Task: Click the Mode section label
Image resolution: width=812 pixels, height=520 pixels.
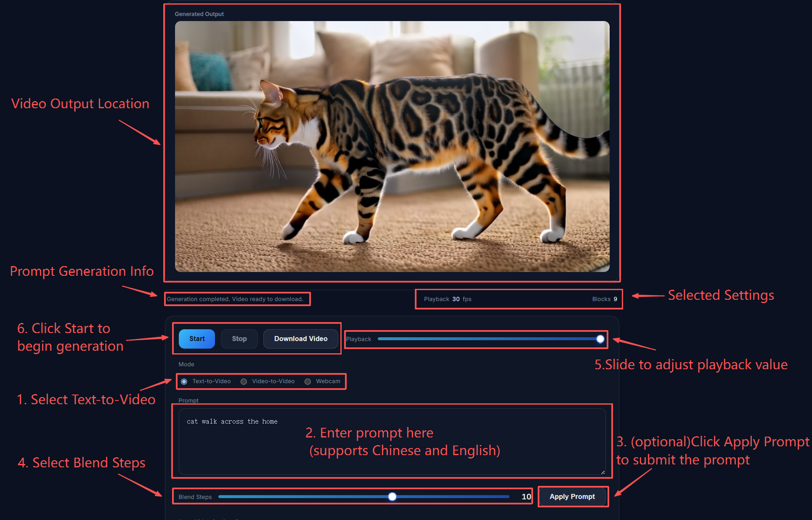Action: (x=186, y=364)
